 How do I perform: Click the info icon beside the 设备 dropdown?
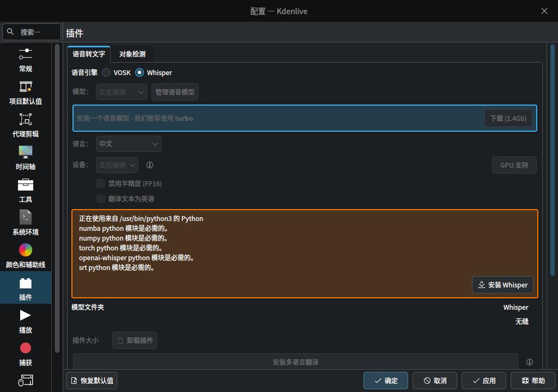tap(150, 165)
